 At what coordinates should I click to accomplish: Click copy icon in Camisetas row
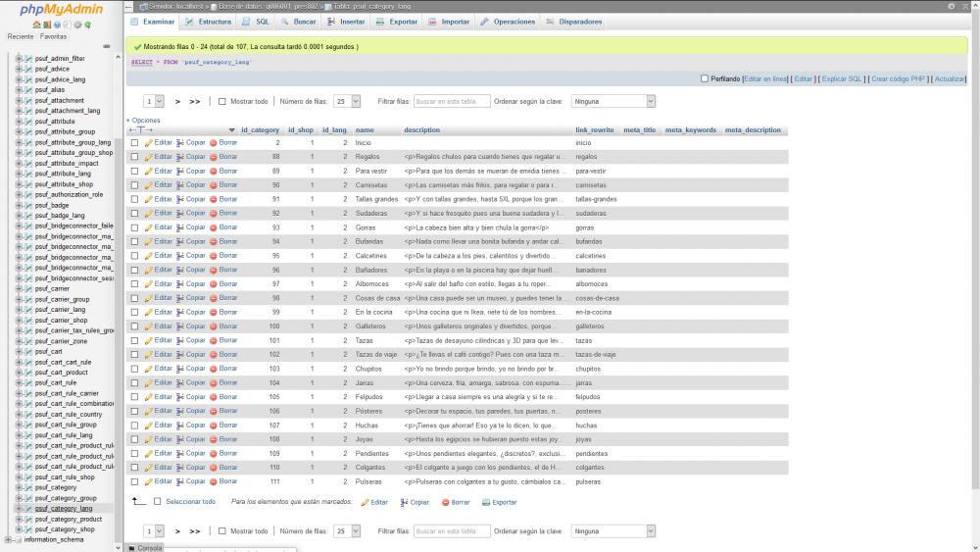[180, 185]
